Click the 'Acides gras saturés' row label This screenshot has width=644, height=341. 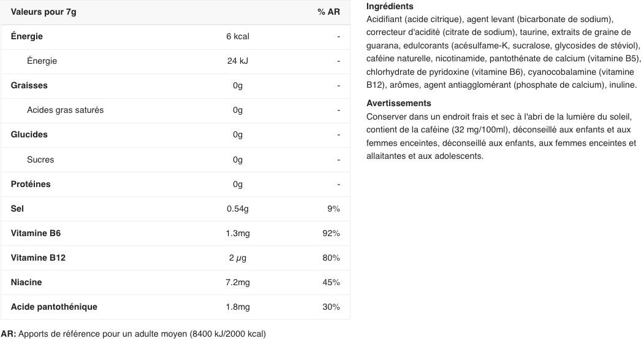[x=66, y=110]
